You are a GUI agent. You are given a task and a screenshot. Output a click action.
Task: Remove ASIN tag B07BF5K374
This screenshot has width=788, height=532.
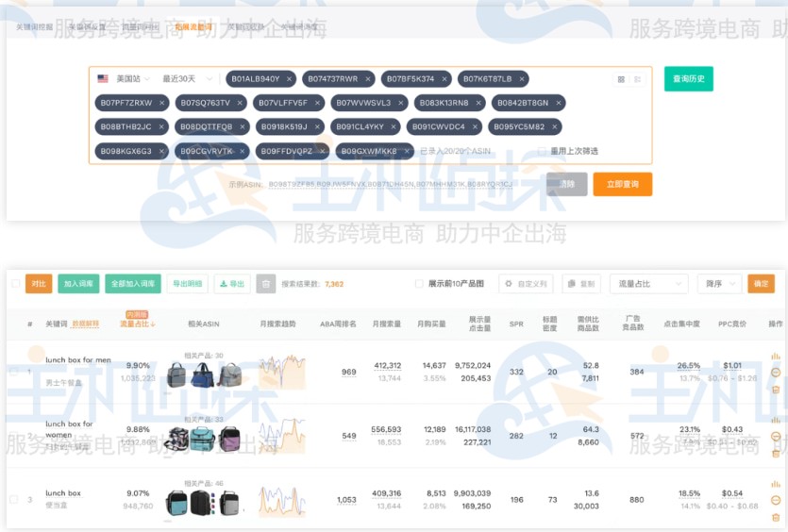[x=444, y=79]
